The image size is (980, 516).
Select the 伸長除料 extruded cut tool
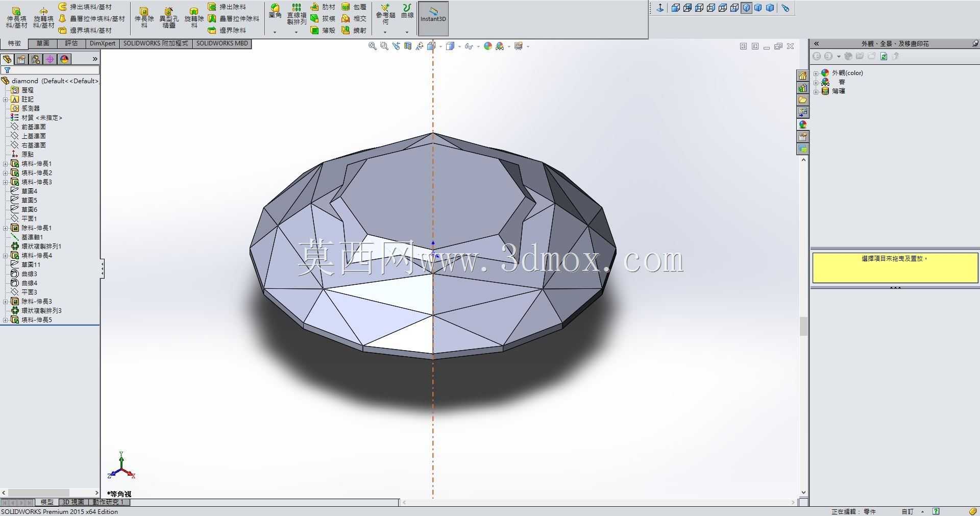[x=144, y=18]
